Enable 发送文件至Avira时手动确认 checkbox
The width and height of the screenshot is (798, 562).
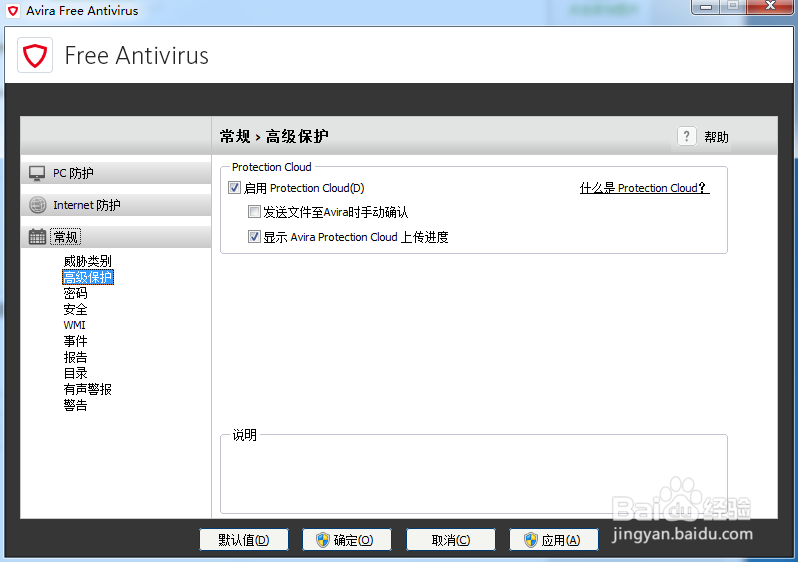254,212
